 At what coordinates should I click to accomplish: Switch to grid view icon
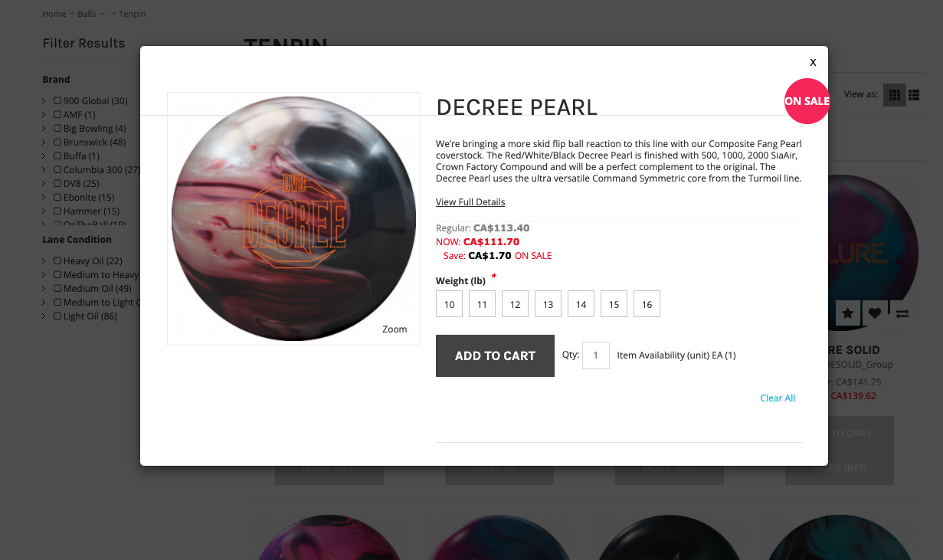coord(894,95)
